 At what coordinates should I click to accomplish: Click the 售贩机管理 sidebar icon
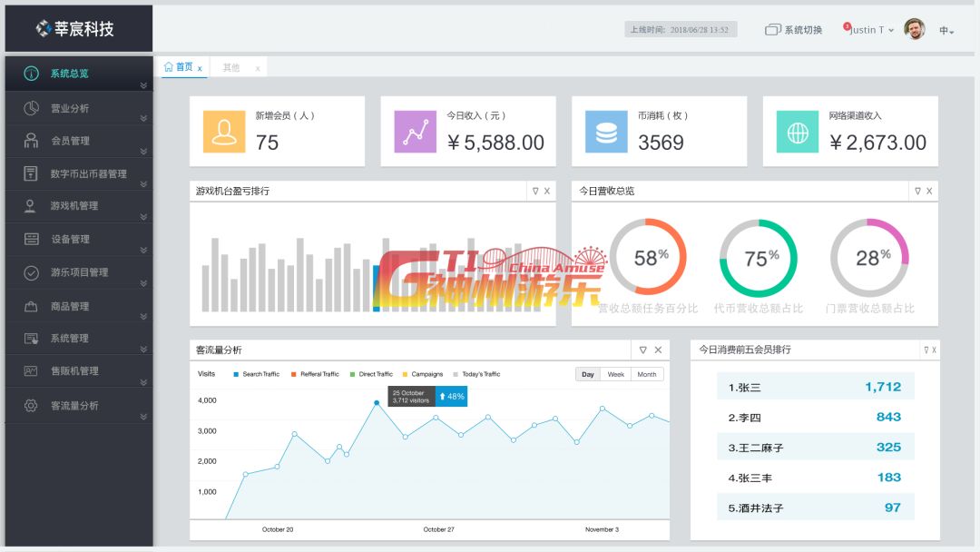pyautogui.click(x=31, y=370)
